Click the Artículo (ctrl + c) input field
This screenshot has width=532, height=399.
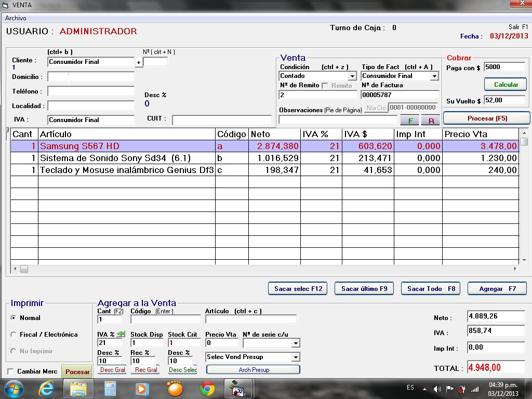[x=251, y=320]
